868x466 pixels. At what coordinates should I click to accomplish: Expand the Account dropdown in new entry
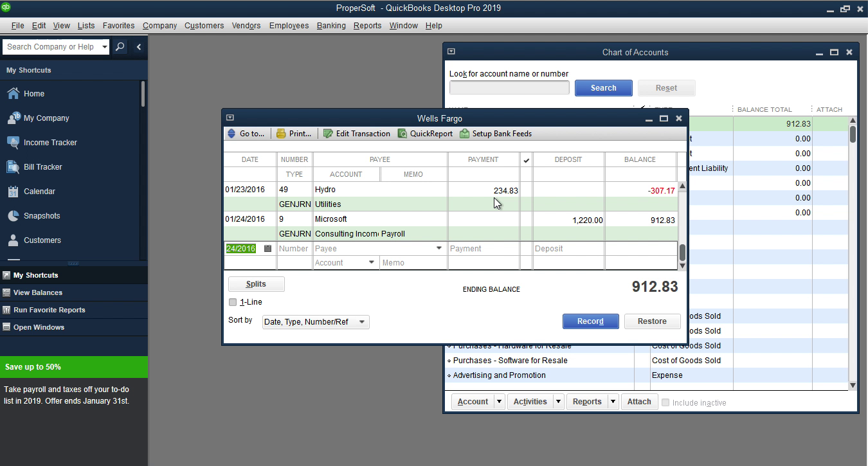(x=371, y=263)
